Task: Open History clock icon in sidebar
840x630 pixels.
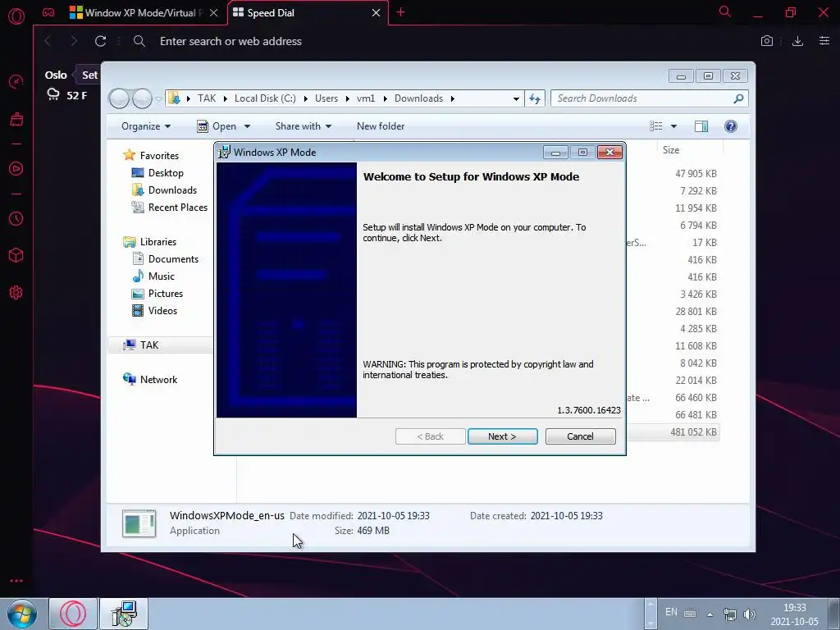Action: coord(16,218)
